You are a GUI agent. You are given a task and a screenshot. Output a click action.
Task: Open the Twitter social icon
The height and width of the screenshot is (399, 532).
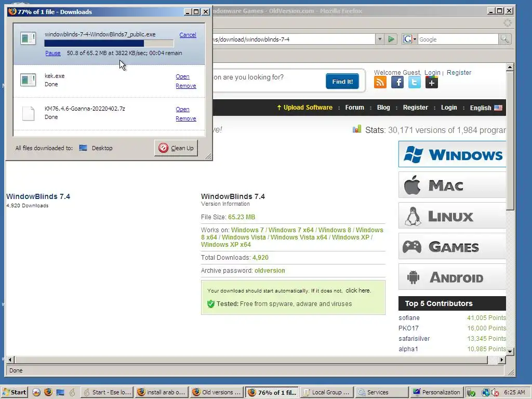pyautogui.click(x=414, y=82)
